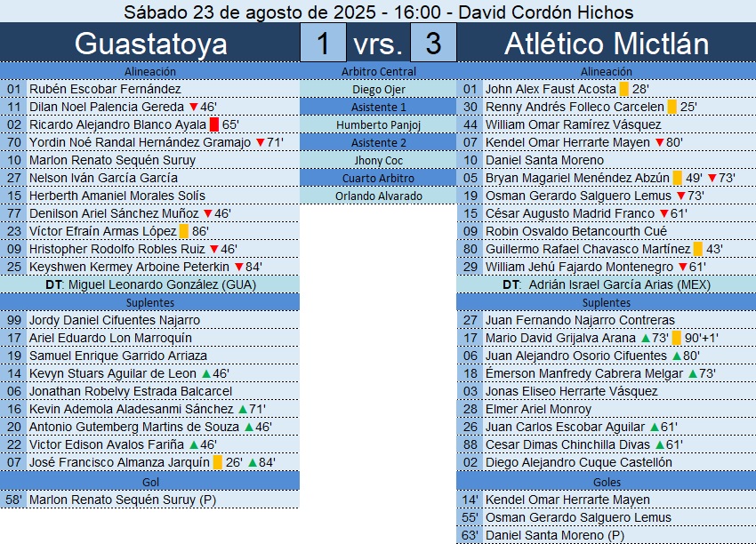Viewport: 756px width, 544px height.
Task: Click the red arrow beside Keyshwen Kermey Arboine Peterkin
Action: 238,267
